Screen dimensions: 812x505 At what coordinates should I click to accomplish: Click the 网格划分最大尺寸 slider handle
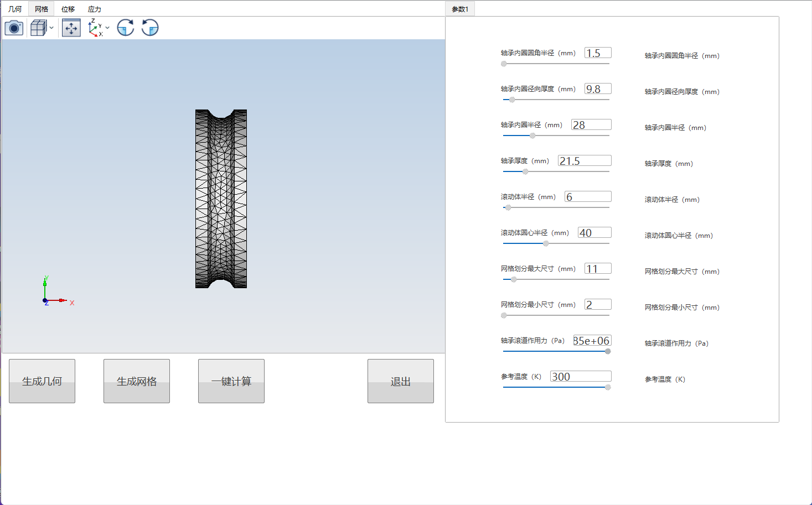click(514, 279)
